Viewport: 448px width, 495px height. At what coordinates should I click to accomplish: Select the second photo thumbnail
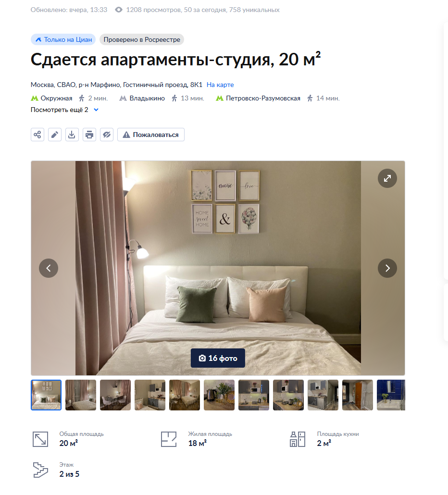point(81,395)
